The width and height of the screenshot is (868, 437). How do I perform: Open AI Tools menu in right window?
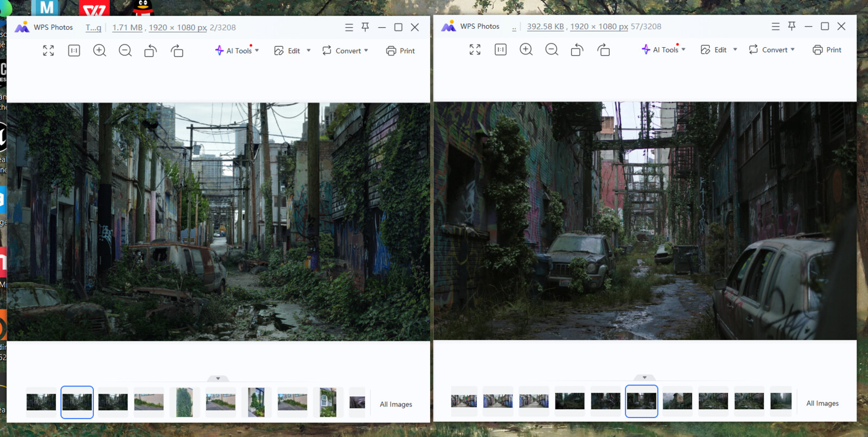coord(663,49)
